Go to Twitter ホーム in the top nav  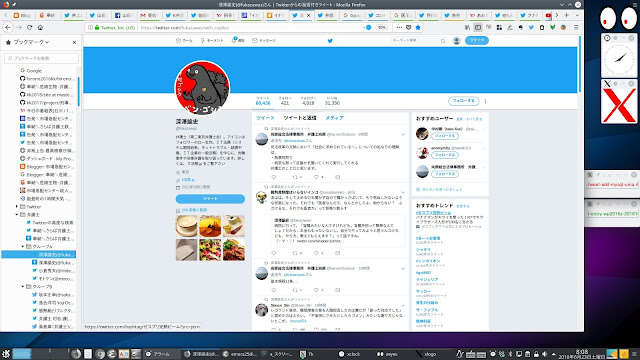click(x=184, y=40)
